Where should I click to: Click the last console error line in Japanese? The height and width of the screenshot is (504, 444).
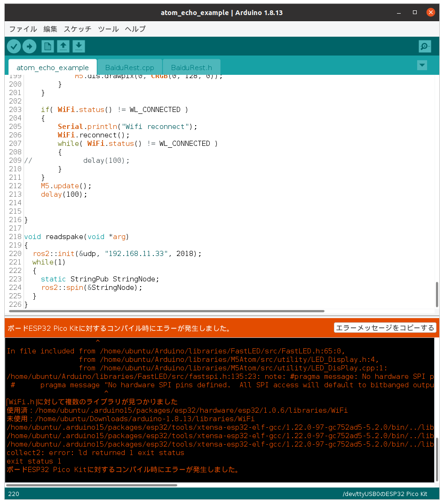point(123,470)
